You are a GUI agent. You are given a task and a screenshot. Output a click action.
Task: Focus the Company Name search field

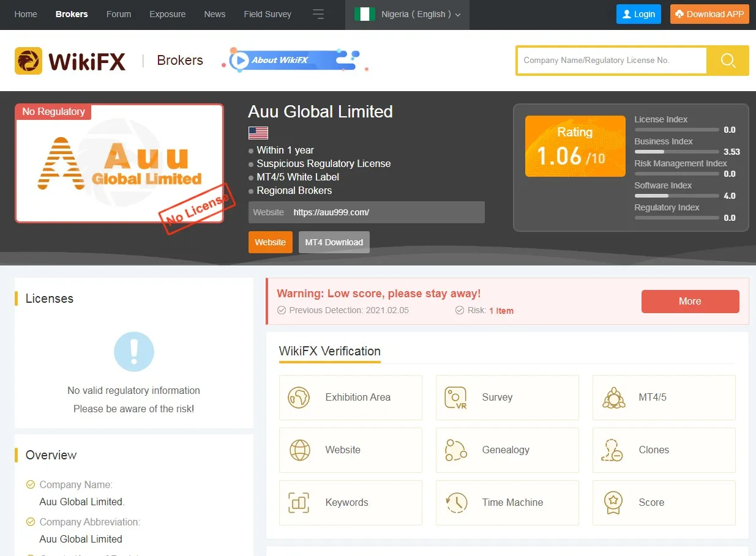(612, 61)
